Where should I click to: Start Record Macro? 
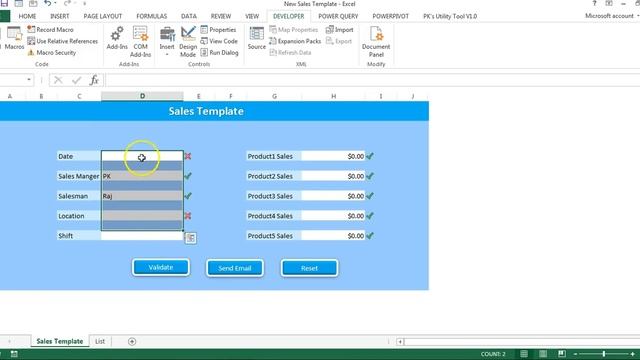point(50,30)
